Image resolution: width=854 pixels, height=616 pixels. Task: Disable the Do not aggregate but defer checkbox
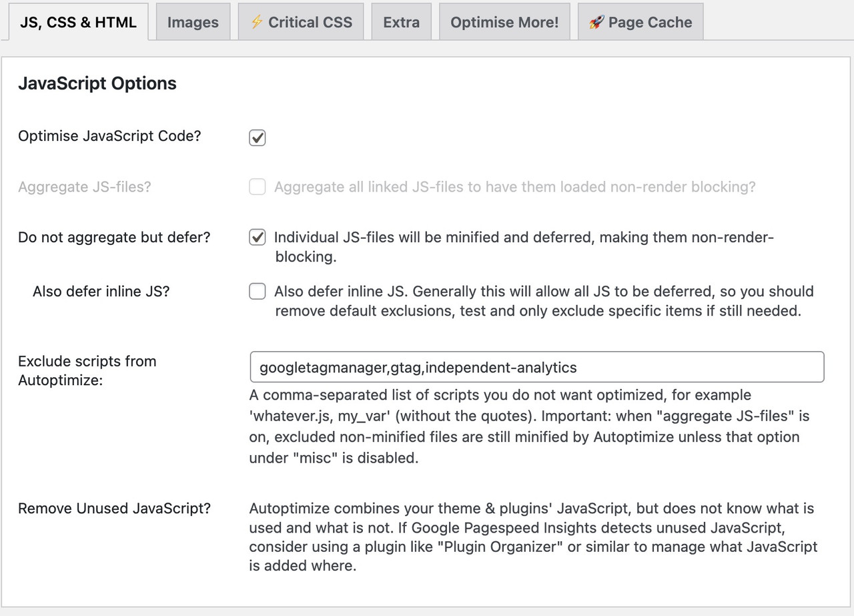pyautogui.click(x=258, y=237)
